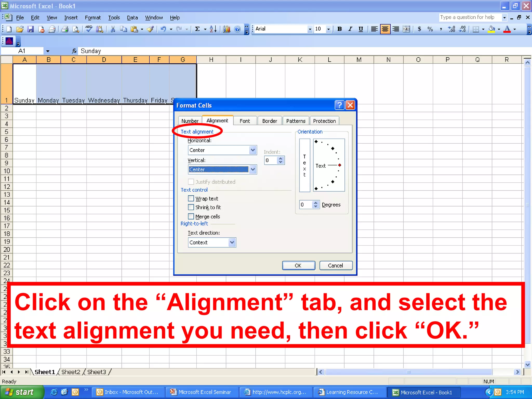Click the Cut scissors icon
This screenshot has height=399, width=532.
pos(113,29)
